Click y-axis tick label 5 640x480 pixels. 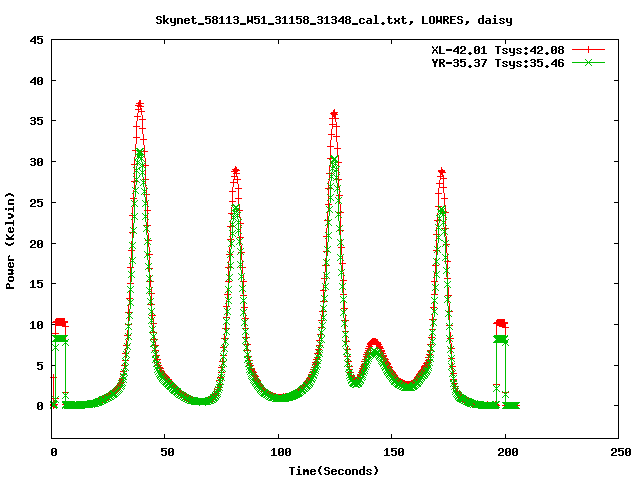pos(40,366)
